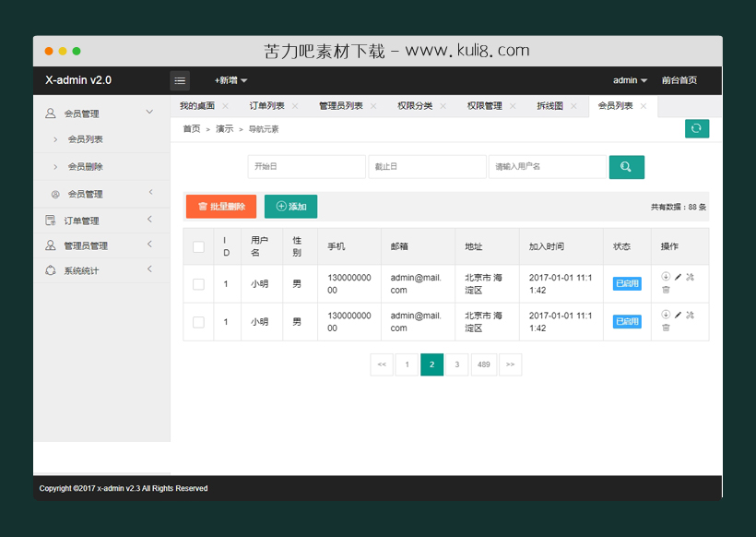Toggle the sidebar collapse hamburger icon
Screen dimensions: 756x537
coord(180,80)
